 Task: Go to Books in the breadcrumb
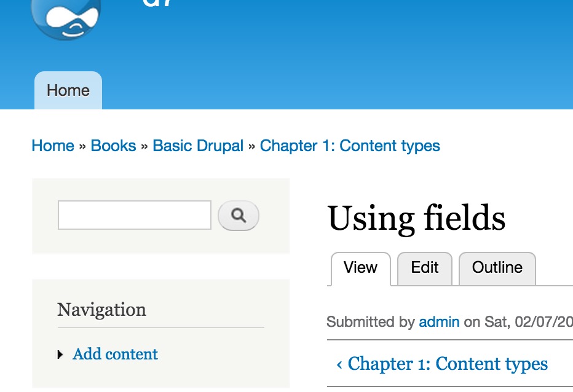coord(113,146)
